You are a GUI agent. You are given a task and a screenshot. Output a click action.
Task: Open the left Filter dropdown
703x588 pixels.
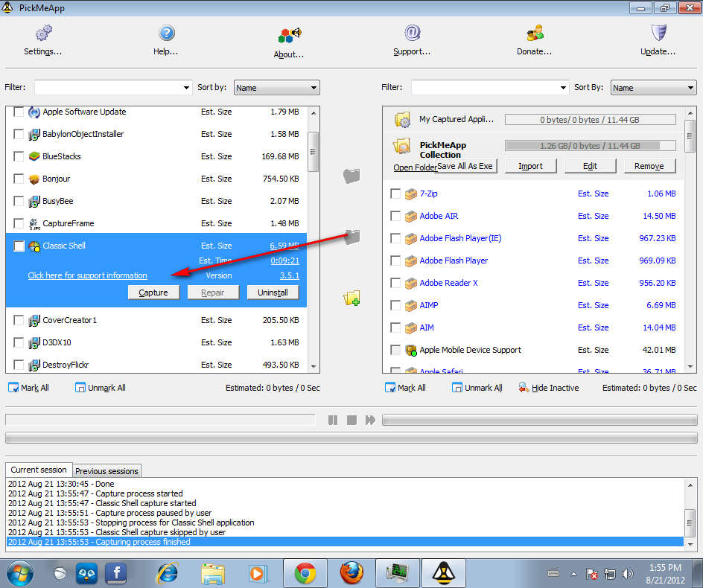click(186, 88)
